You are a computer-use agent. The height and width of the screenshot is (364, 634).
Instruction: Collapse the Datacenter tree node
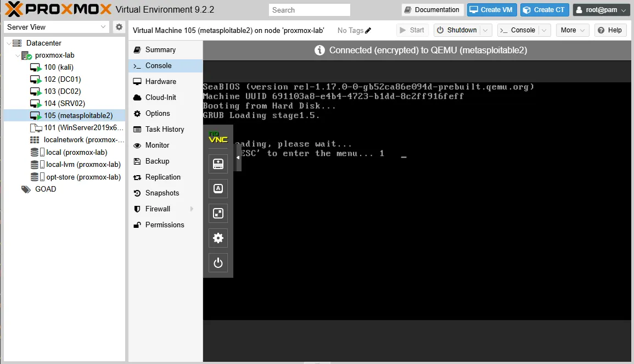(x=9, y=43)
